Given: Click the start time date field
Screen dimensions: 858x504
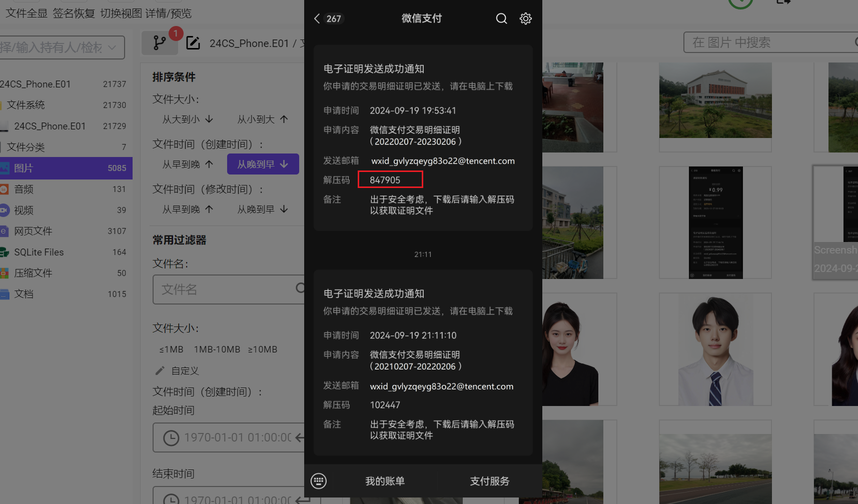Looking at the screenshot, I should 229,437.
